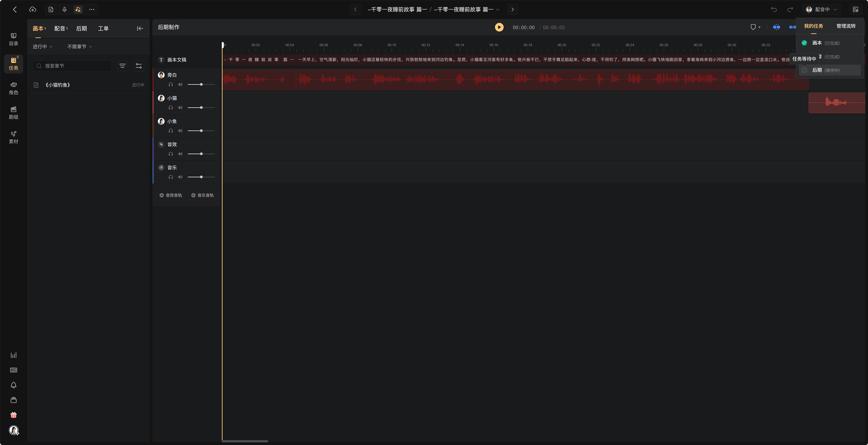Switch to the 后期 tab in task panel

[82, 29]
